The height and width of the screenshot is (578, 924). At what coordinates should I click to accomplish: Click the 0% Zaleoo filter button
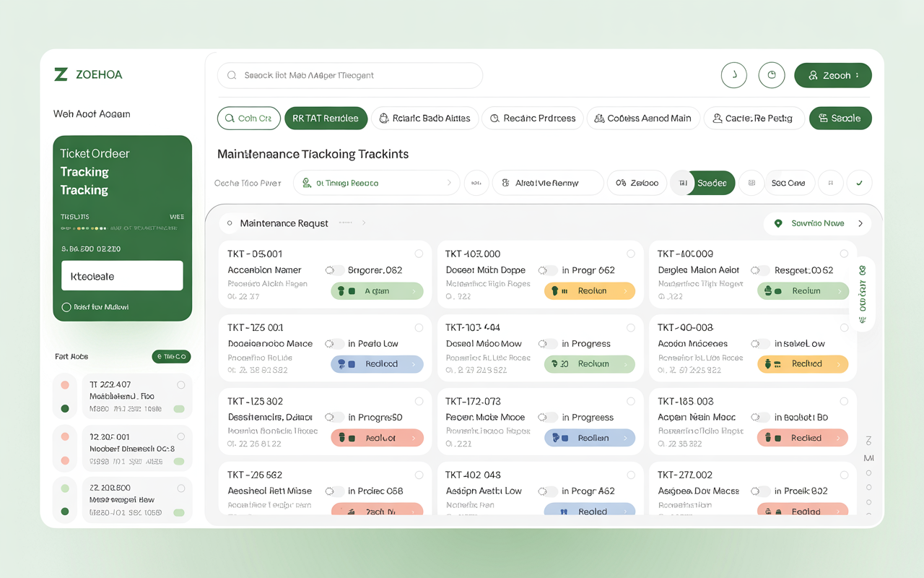pyautogui.click(x=637, y=183)
